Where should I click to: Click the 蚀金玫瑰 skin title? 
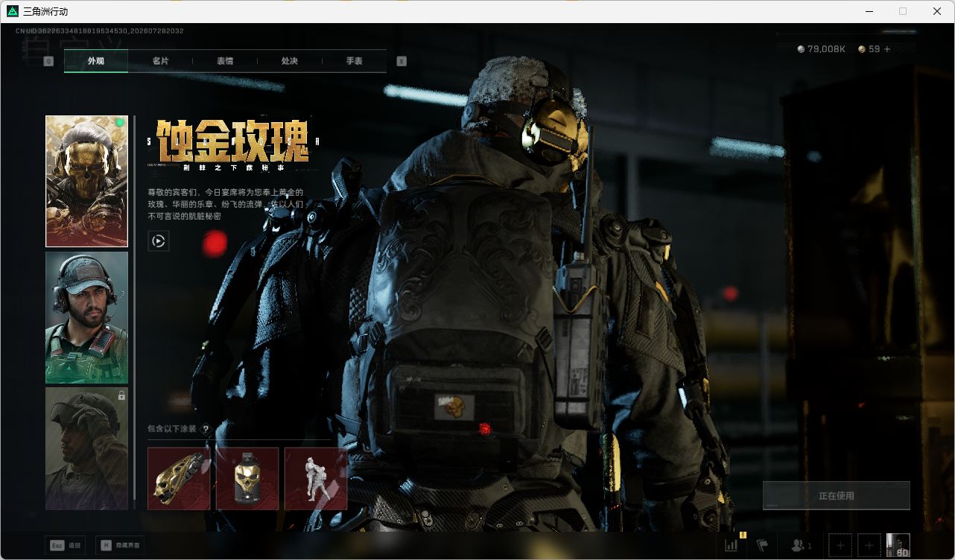(x=233, y=141)
